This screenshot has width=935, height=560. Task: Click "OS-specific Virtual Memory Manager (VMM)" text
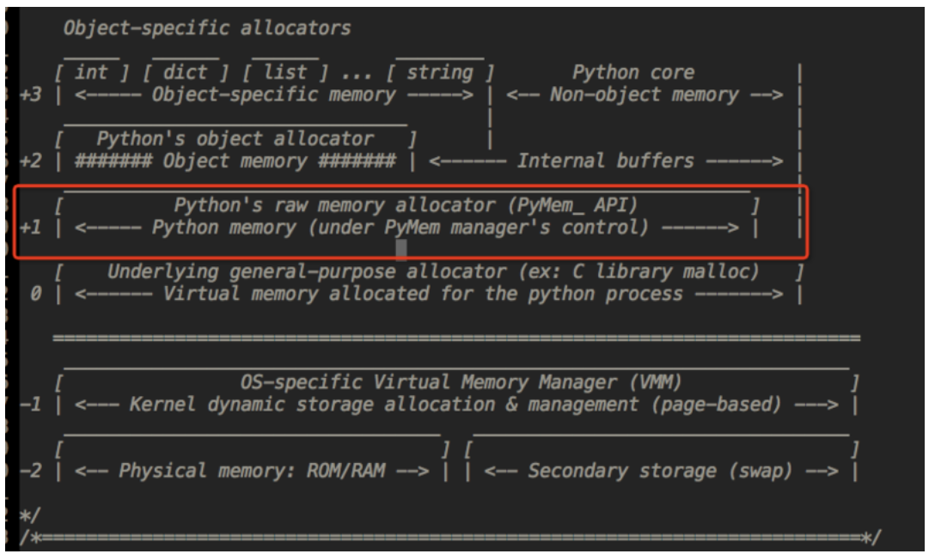click(461, 382)
